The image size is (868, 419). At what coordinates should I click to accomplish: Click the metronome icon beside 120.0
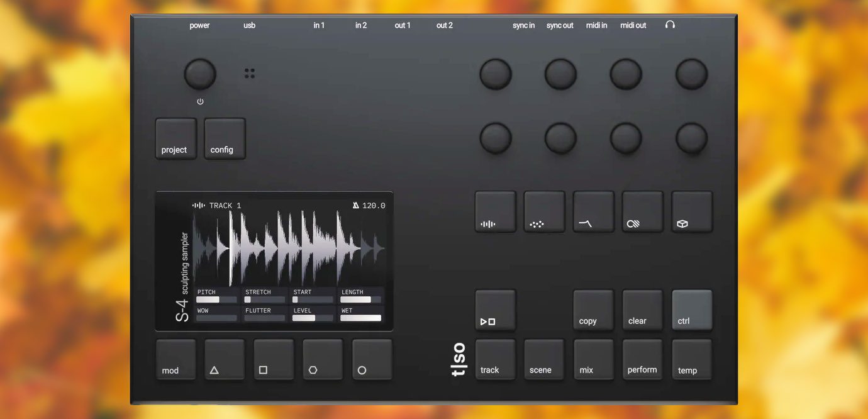tap(356, 206)
